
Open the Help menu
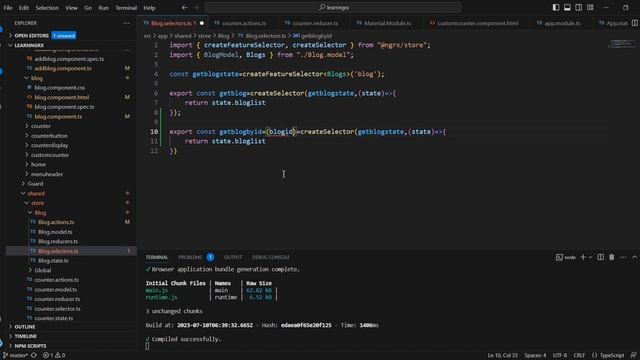pos(149,8)
